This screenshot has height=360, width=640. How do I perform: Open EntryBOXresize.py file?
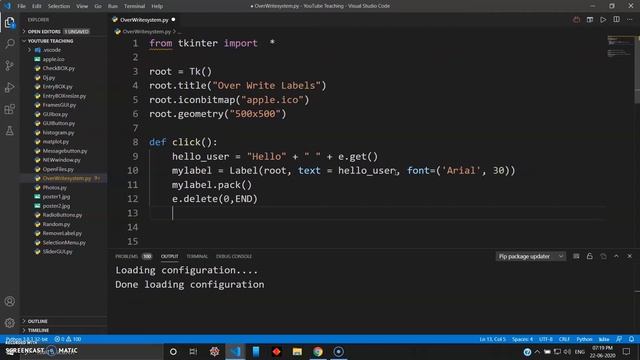point(65,96)
